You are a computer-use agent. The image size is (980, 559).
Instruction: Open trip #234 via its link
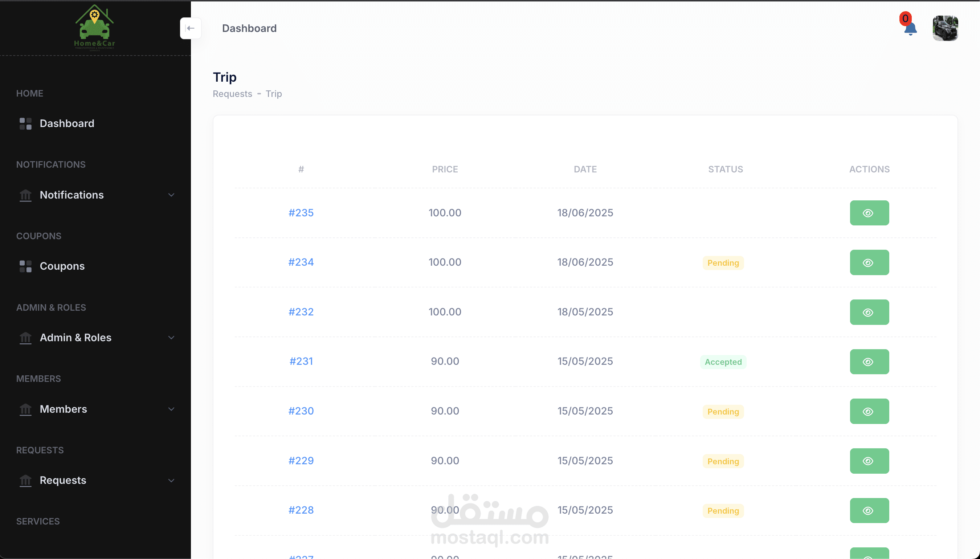tap(301, 262)
